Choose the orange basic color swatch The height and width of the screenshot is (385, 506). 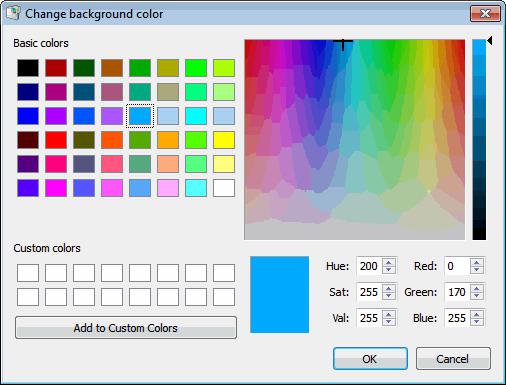(x=168, y=140)
